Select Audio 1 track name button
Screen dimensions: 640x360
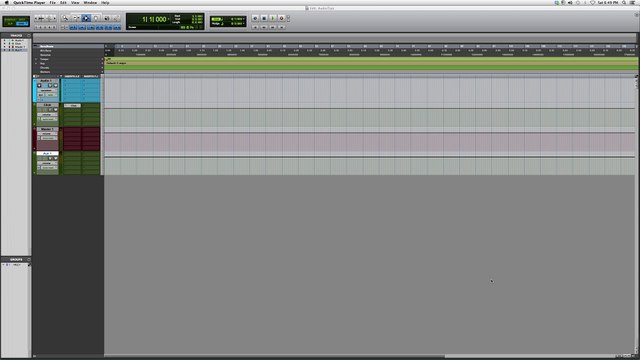click(x=47, y=81)
